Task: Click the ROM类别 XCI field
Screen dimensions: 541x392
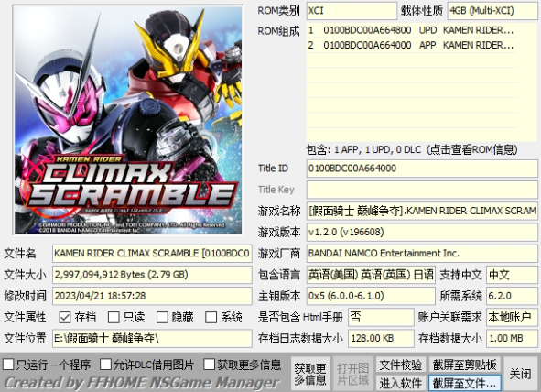Action: (352, 11)
